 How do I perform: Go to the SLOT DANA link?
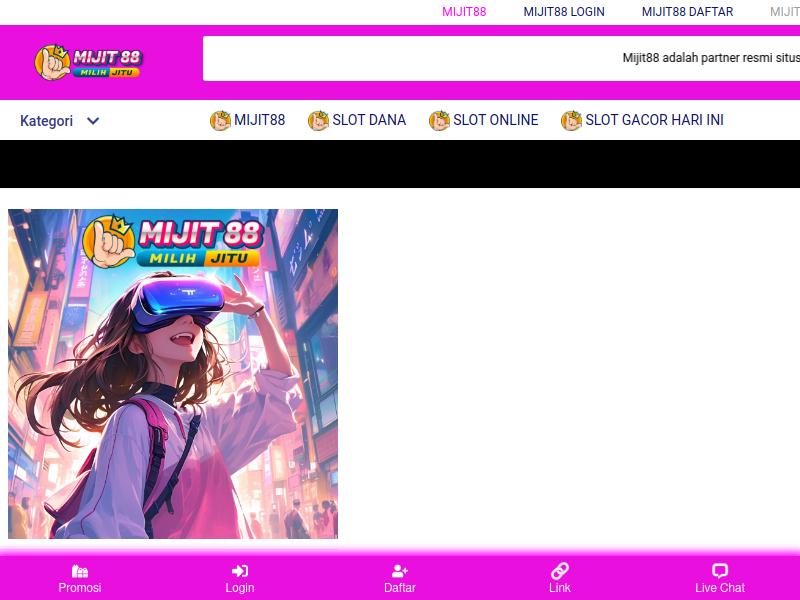coord(369,120)
